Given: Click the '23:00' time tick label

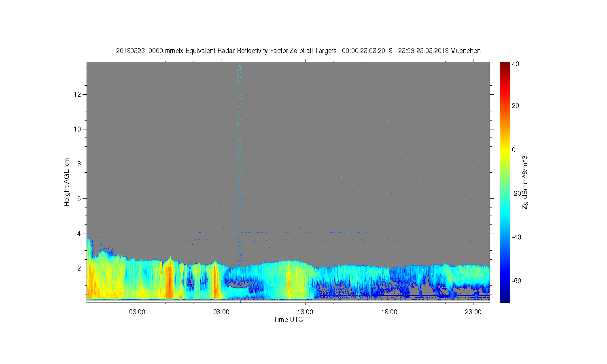Looking at the screenshot, I should [473, 312].
